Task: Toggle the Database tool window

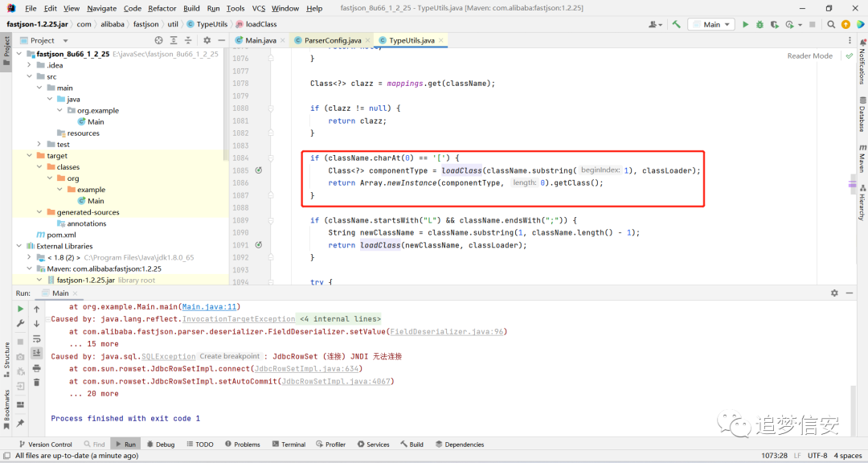Action: pos(862,115)
